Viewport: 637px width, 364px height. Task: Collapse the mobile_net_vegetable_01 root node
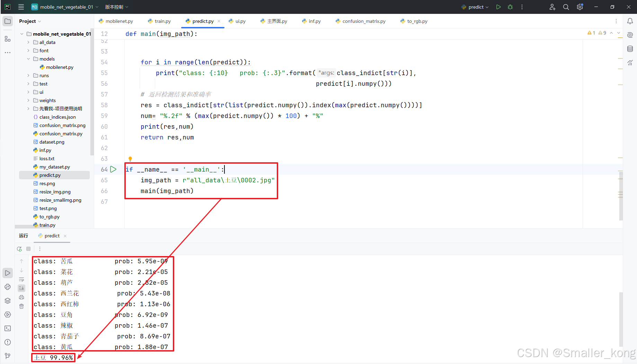pos(22,34)
